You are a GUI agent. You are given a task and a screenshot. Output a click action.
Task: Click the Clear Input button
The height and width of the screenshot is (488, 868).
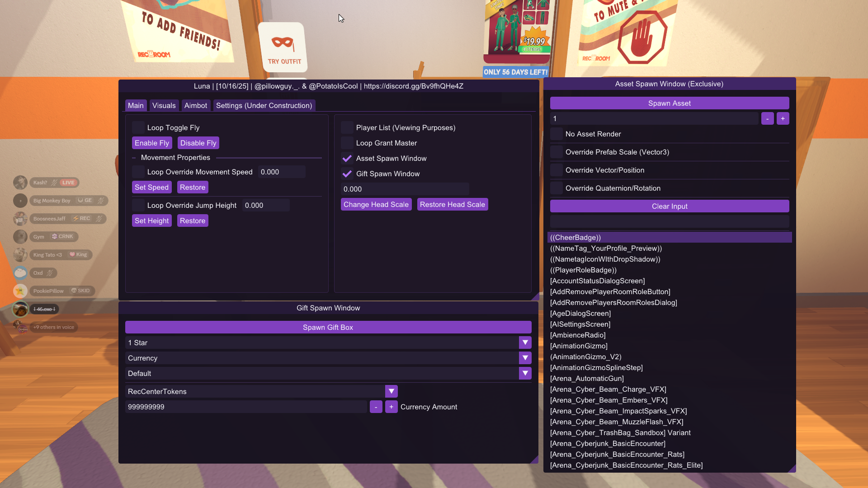[x=669, y=206]
